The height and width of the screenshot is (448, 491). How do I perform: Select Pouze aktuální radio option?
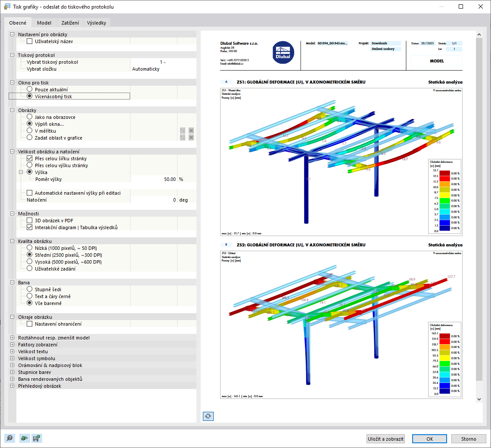(x=29, y=89)
